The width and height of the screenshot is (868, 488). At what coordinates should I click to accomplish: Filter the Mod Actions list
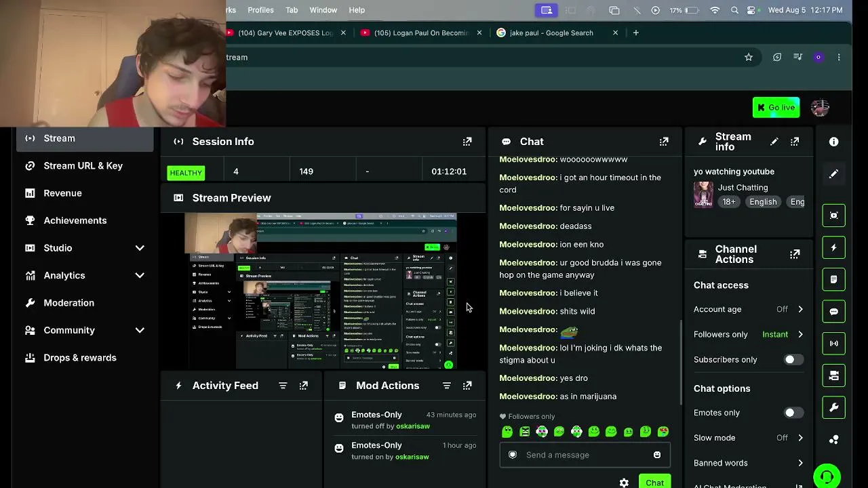click(447, 386)
